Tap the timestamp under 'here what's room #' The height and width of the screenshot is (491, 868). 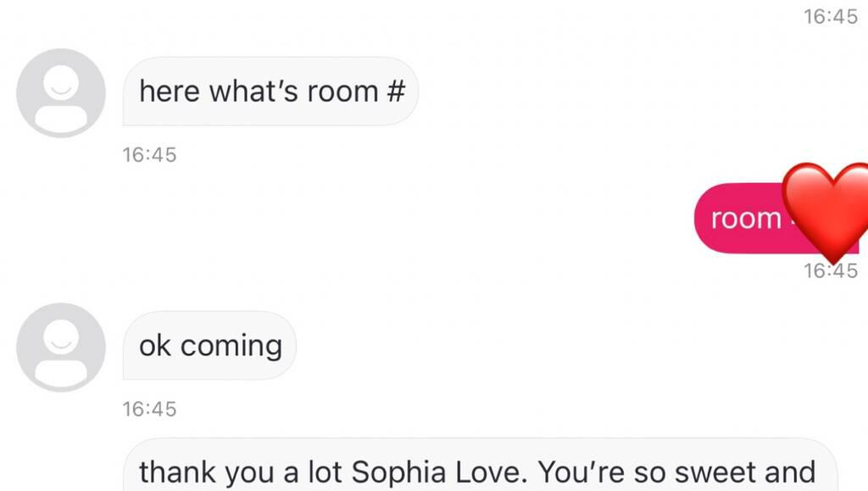(x=149, y=154)
